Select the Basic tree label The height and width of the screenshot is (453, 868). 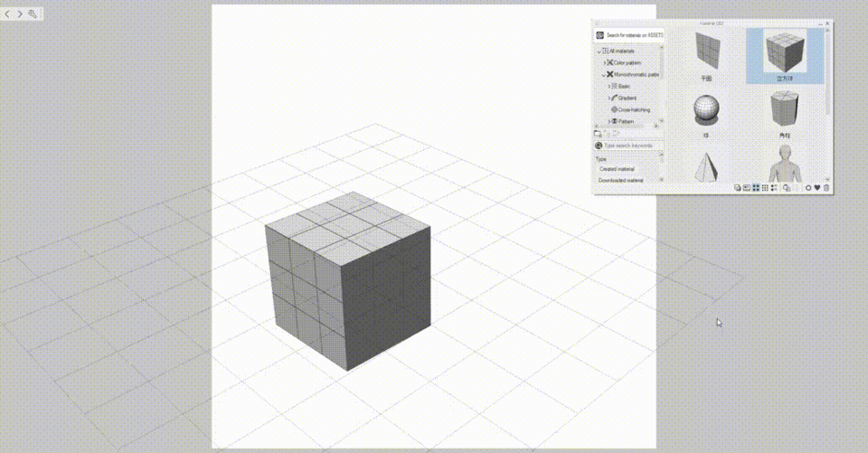point(624,87)
